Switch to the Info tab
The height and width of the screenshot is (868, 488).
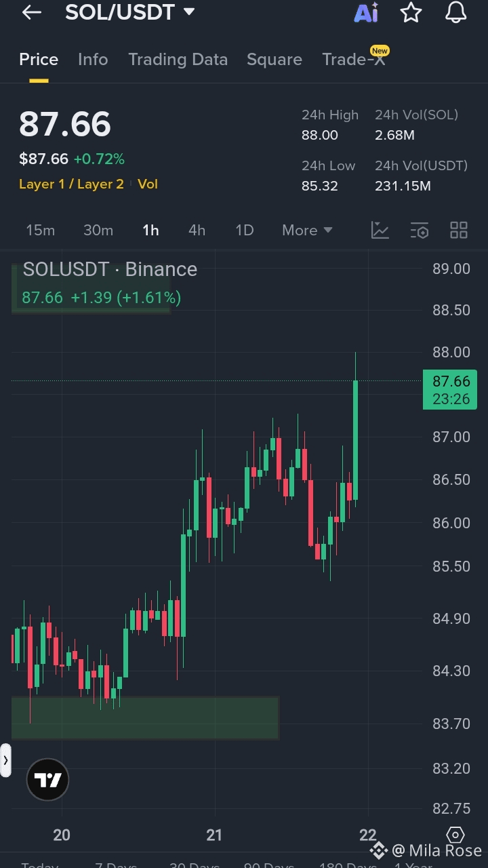click(93, 60)
